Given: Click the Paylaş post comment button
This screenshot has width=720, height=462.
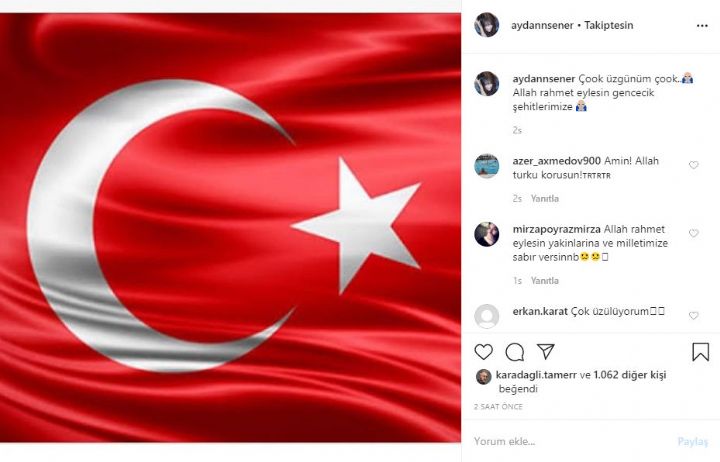Looking at the screenshot, I should point(692,441).
